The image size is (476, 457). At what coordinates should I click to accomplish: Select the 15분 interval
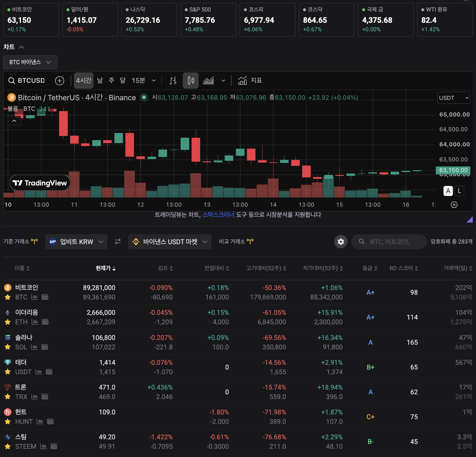[138, 80]
